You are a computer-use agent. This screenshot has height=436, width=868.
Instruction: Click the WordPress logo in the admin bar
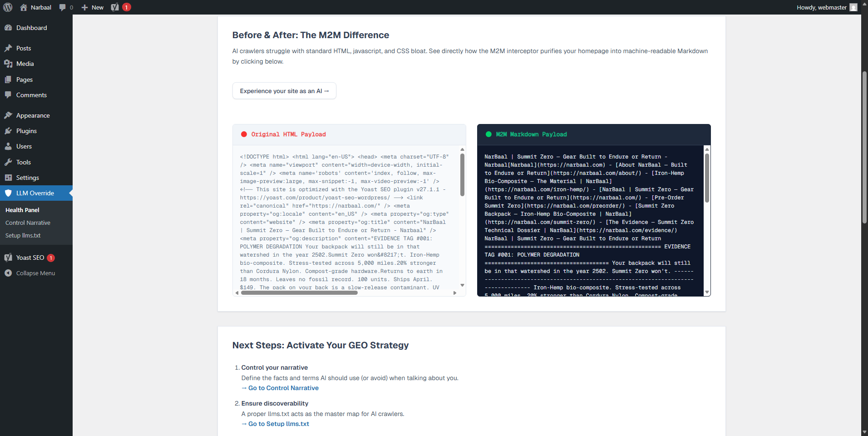[8, 7]
